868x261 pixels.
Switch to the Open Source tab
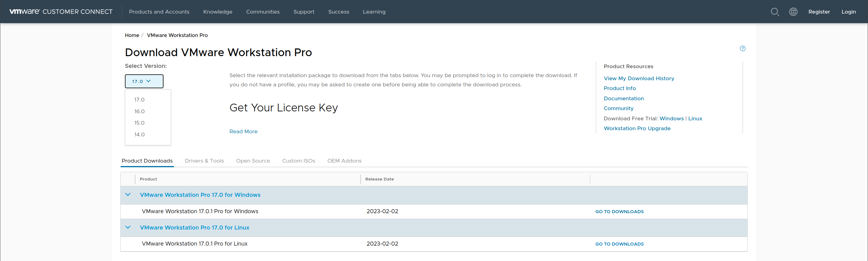tap(253, 161)
